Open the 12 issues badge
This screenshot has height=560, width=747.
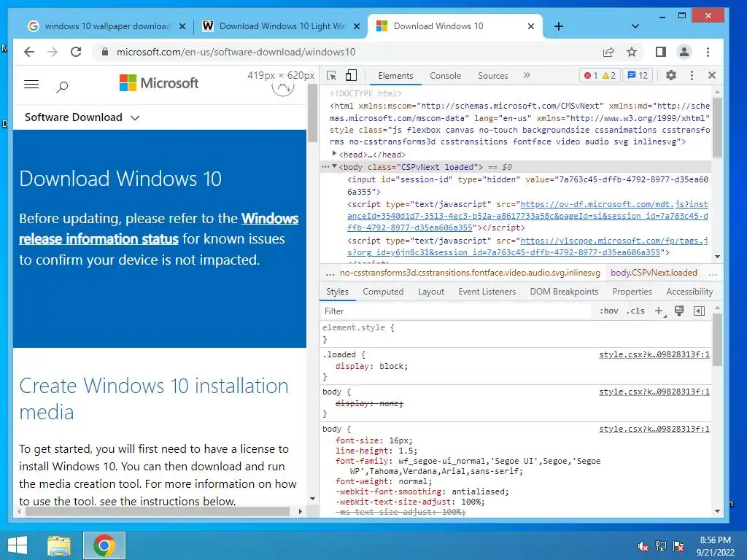point(638,75)
